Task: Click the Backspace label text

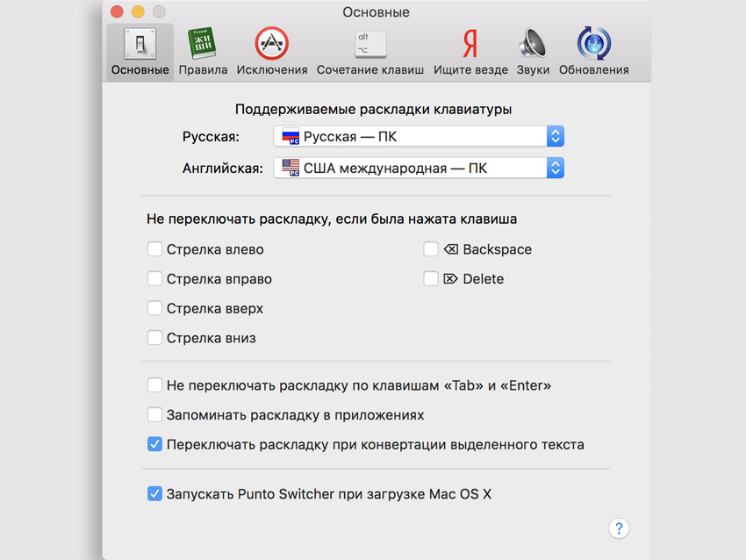Action: tap(497, 249)
